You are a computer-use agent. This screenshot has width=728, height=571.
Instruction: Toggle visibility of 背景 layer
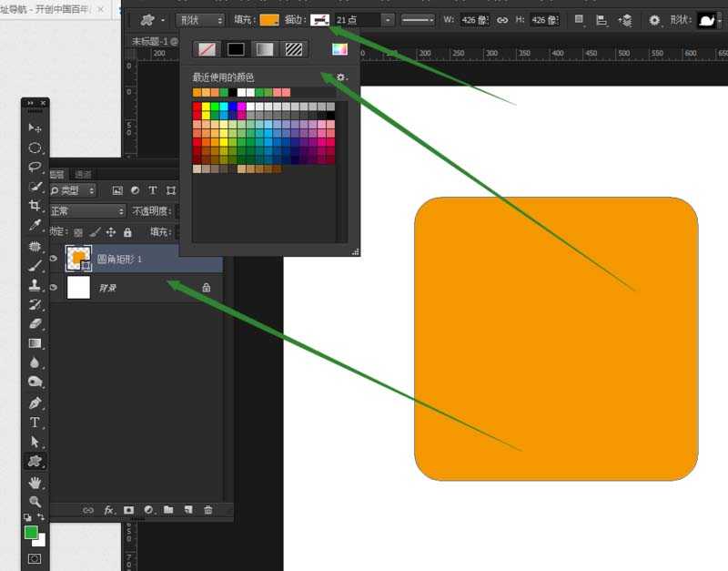pyautogui.click(x=54, y=288)
